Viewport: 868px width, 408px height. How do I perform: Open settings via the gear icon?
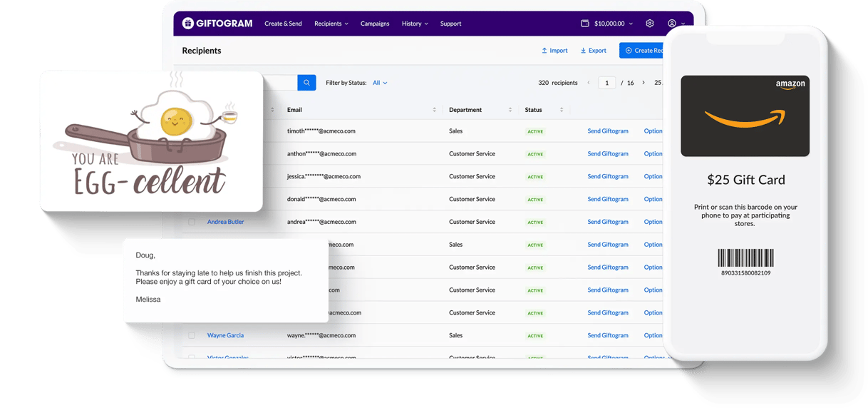click(x=650, y=24)
